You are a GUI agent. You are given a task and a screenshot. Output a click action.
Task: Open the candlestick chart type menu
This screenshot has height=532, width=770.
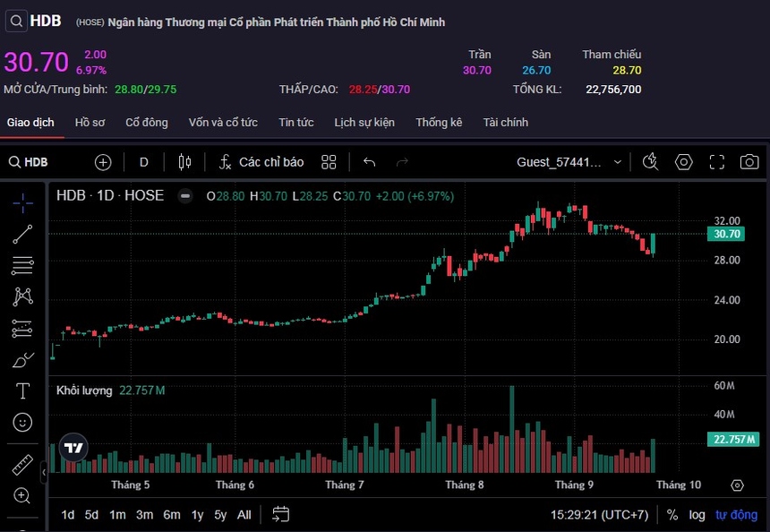click(185, 162)
